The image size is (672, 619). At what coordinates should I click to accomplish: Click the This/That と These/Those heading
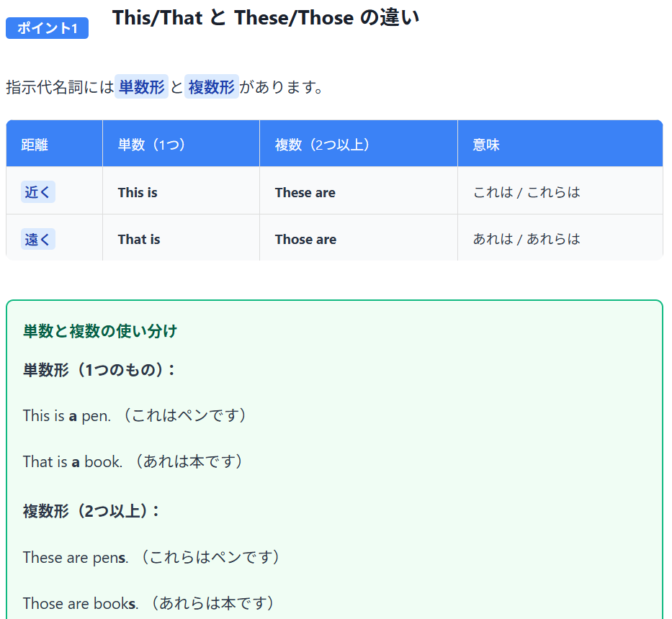coord(266,18)
